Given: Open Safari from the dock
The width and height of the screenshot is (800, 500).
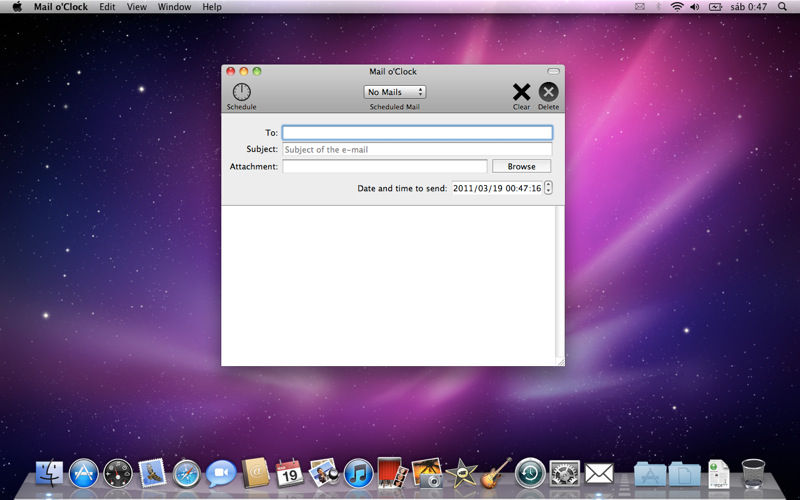Looking at the screenshot, I should 186,473.
